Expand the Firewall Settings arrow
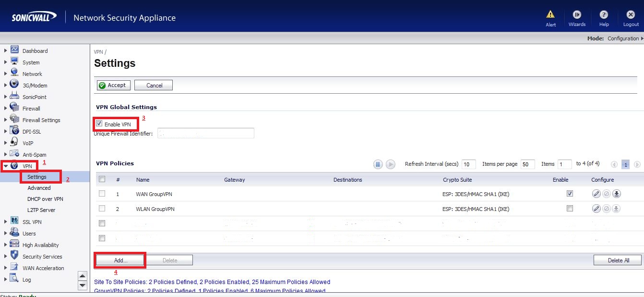This screenshot has height=297, width=644. tap(6, 120)
